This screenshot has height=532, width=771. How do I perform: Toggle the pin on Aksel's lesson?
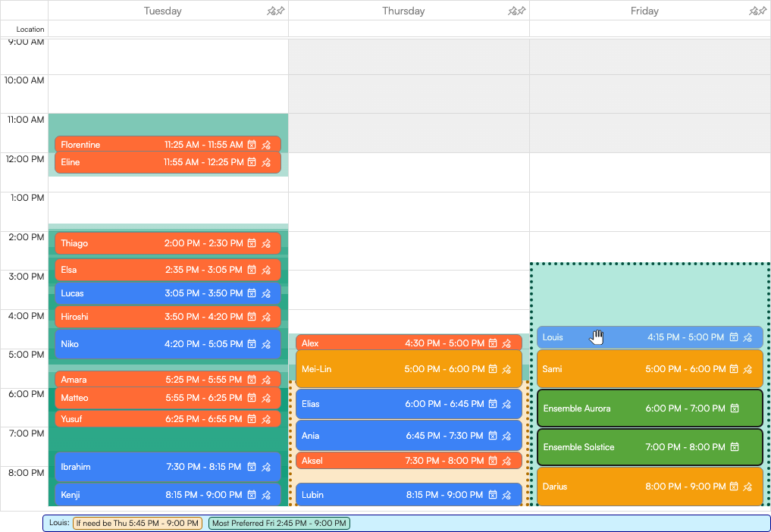coord(507,461)
